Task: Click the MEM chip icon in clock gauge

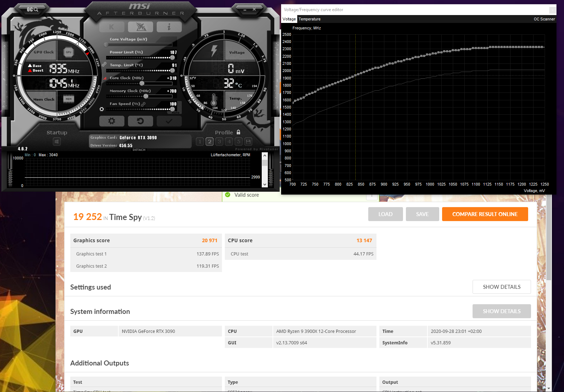Action: click(x=68, y=99)
